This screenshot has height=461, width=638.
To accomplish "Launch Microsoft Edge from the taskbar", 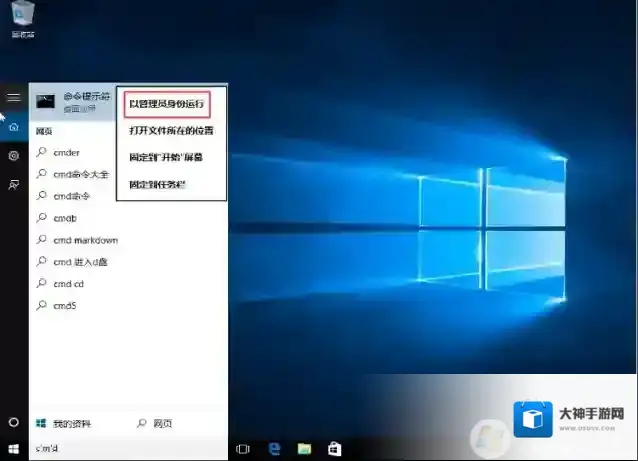I will tap(275, 449).
